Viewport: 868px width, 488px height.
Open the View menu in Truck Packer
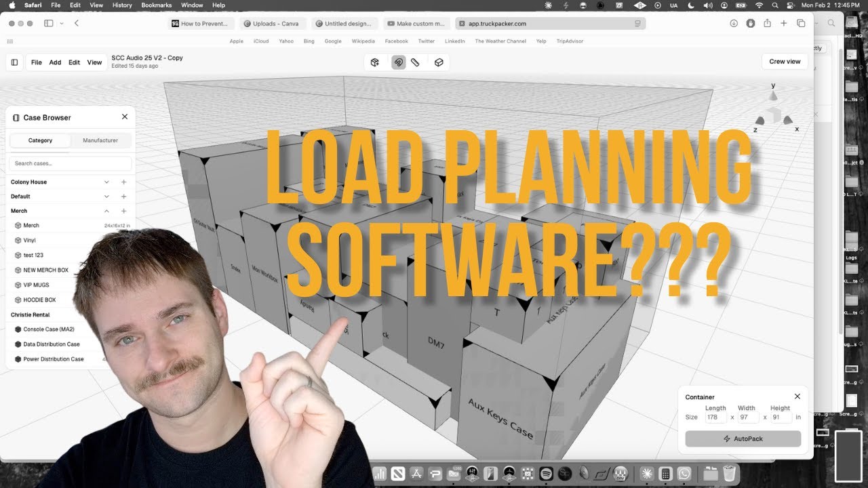pos(94,62)
